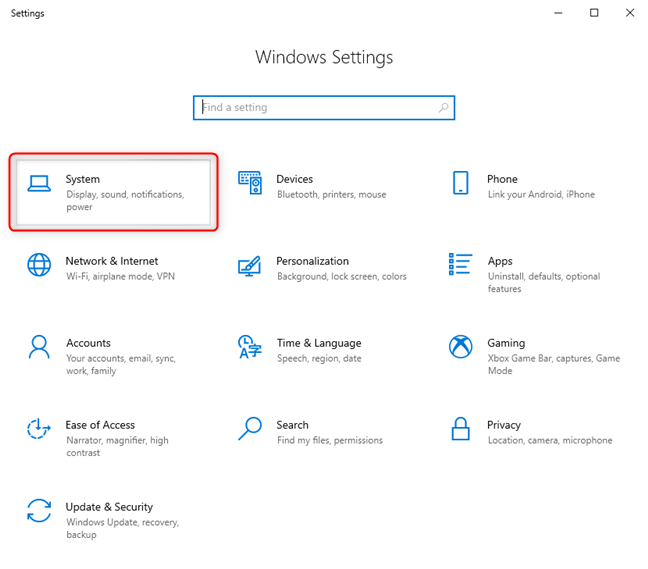648x569 pixels.
Task: Click the System laptop icon
Action: pos(39,182)
